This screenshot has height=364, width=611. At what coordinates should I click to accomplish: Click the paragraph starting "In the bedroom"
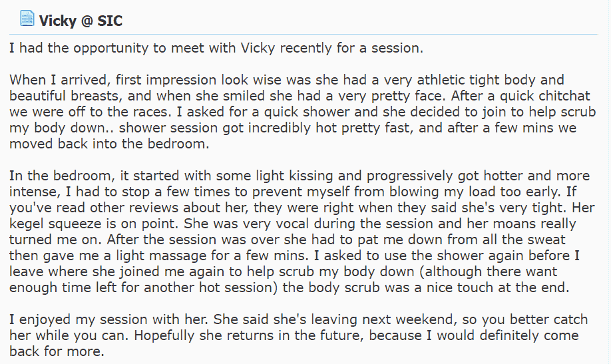[302, 232]
